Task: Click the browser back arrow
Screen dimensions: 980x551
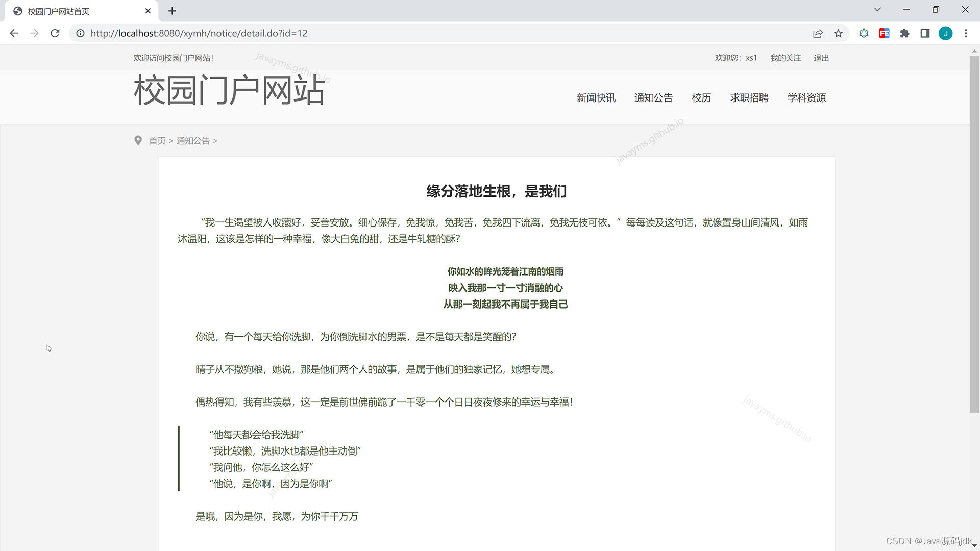Action: [14, 33]
